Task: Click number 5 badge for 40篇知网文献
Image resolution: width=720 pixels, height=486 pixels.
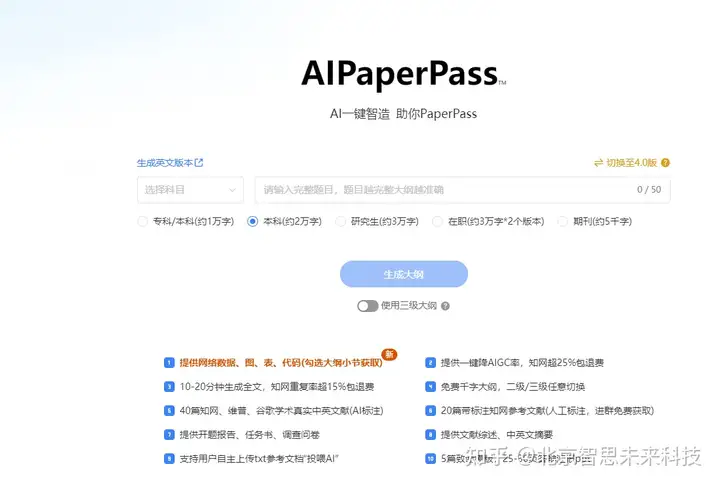Action: tap(169, 411)
